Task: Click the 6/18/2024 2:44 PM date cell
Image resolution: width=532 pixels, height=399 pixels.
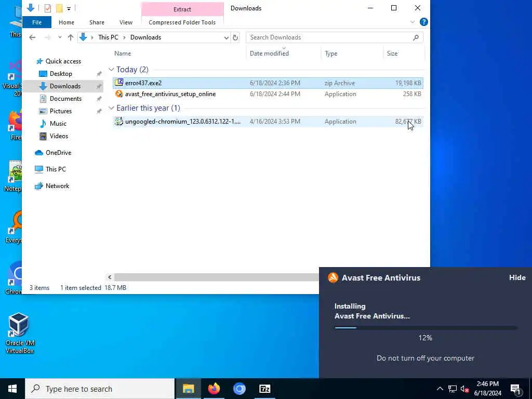Action: click(x=275, y=94)
